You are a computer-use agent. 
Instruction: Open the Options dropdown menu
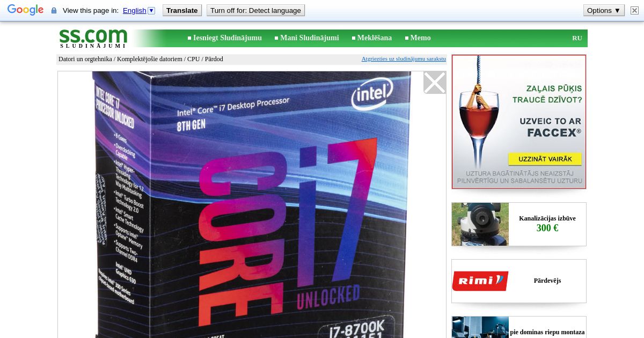point(604,10)
